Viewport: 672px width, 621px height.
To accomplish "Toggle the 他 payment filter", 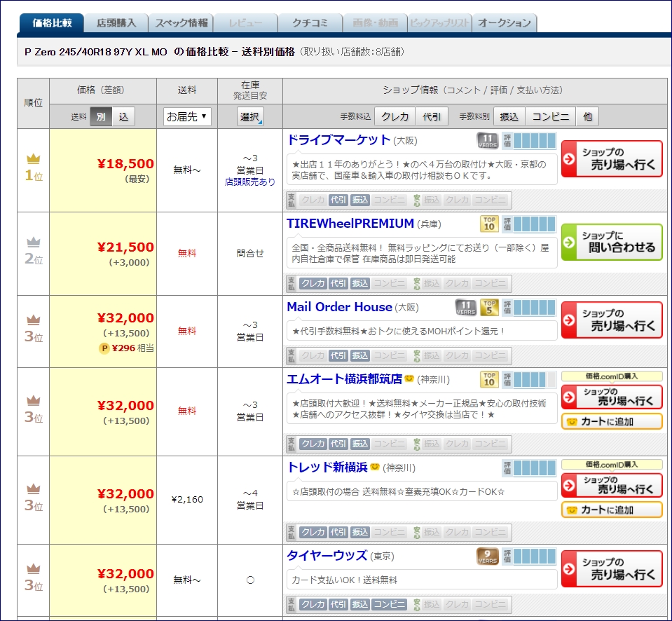I will (x=588, y=116).
